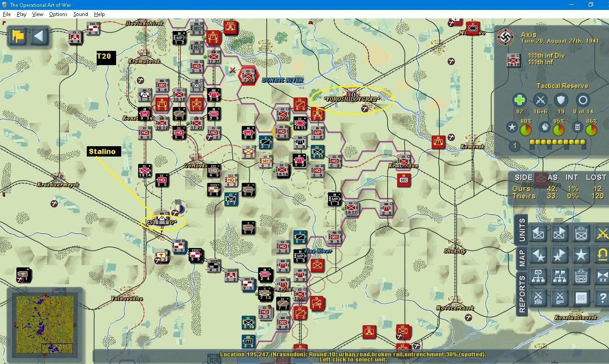This screenshot has width=609, height=364.
Task: Click the Krasnoarmeysk city label
Action: [58, 185]
